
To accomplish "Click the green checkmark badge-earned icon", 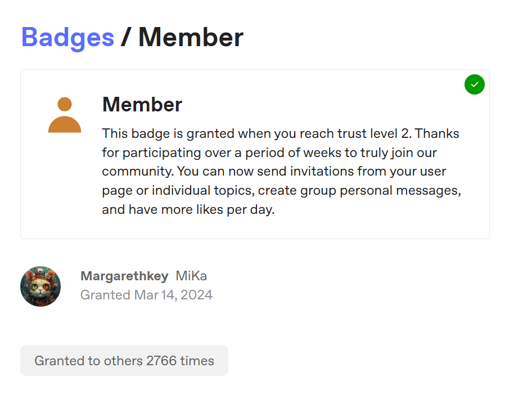I will (x=474, y=84).
